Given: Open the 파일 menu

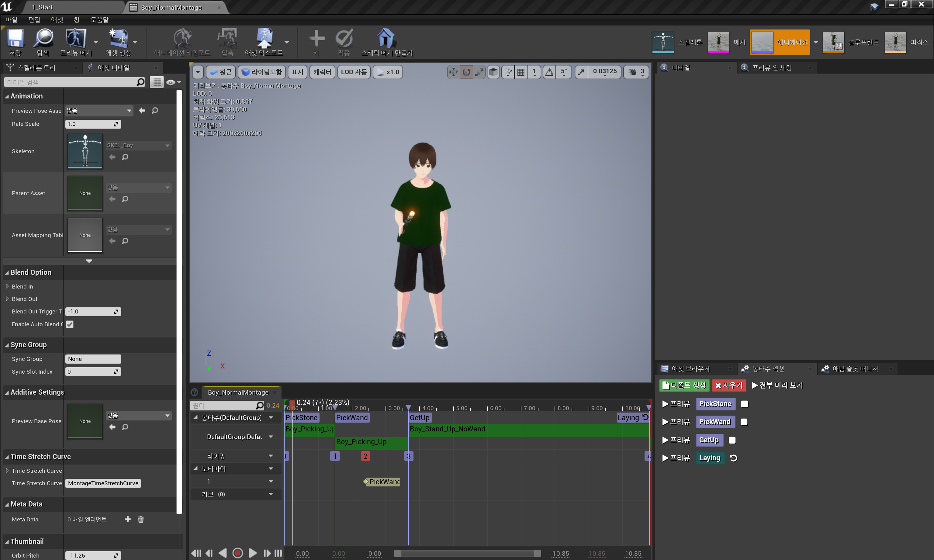Looking at the screenshot, I should (x=11, y=20).
